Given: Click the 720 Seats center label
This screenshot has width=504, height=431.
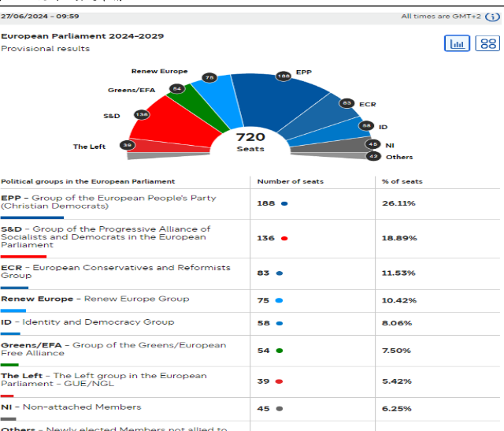Looking at the screenshot, I should pos(250,142).
